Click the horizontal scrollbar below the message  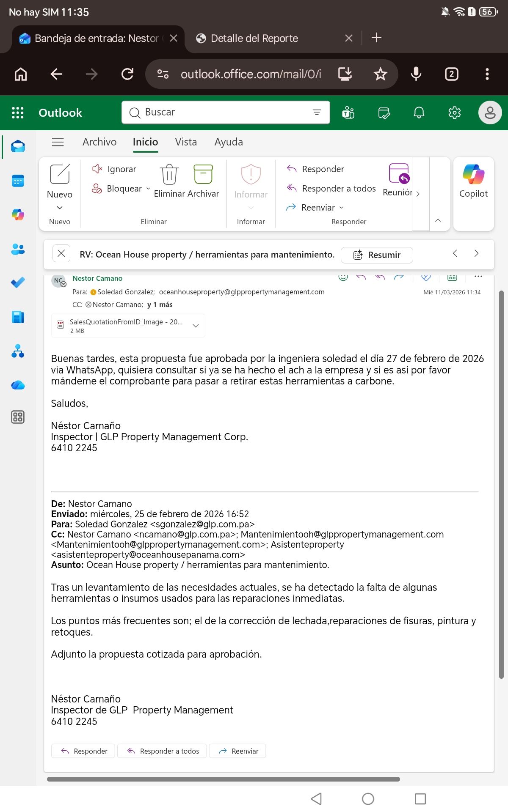pos(223,779)
